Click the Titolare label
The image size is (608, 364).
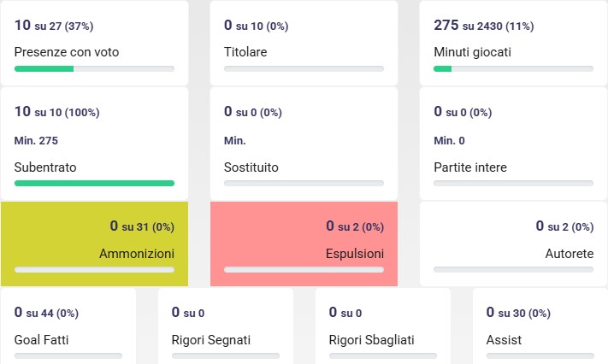(x=245, y=52)
